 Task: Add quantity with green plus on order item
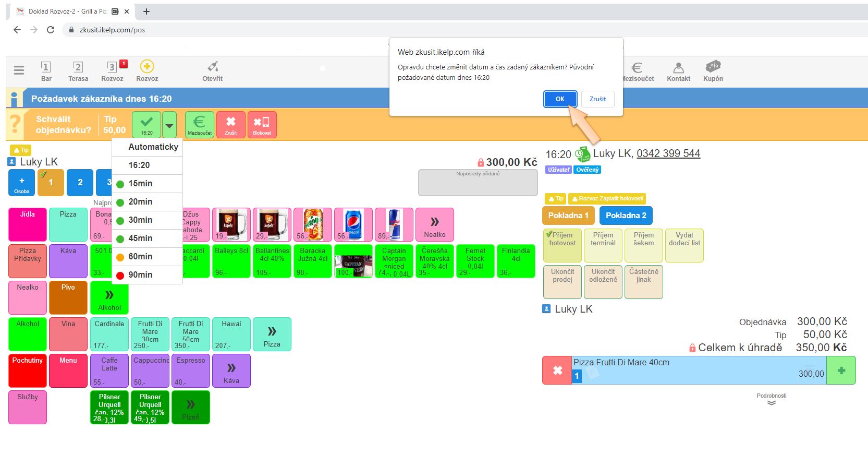(x=841, y=371)
